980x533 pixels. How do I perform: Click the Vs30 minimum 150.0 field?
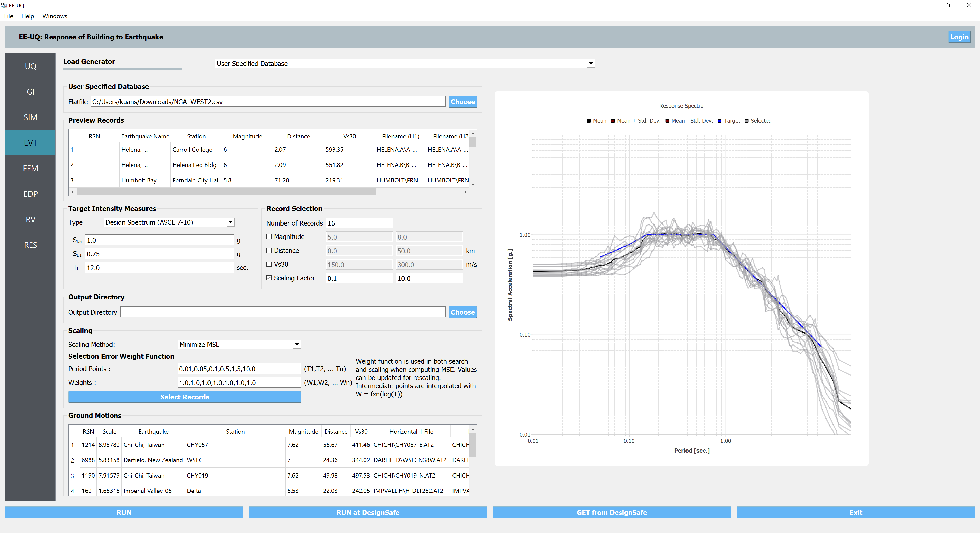pos(359,265)
